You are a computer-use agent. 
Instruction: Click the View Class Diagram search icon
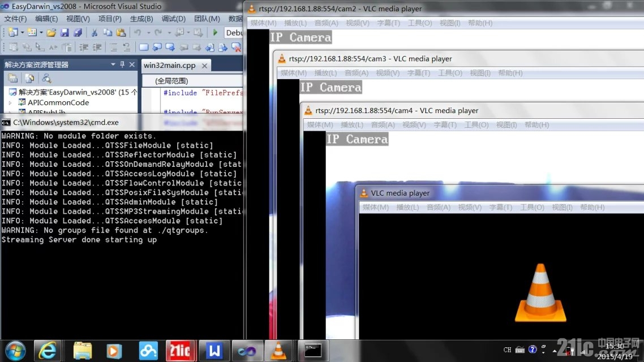46,78
